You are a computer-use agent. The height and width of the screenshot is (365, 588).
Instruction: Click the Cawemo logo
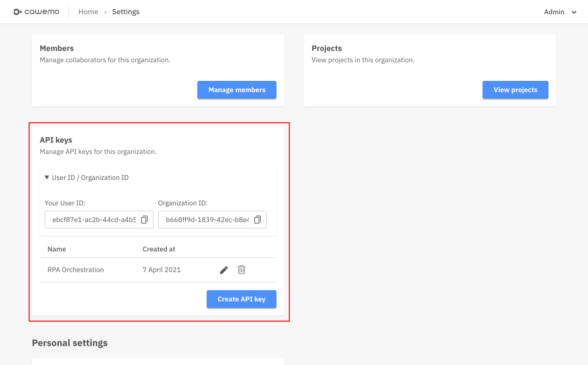point(36,12)
